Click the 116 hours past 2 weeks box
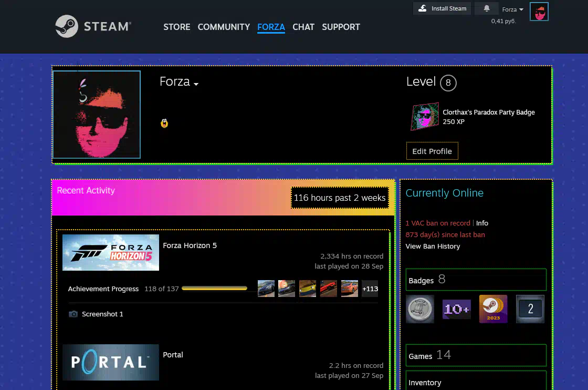 (340, 198)
